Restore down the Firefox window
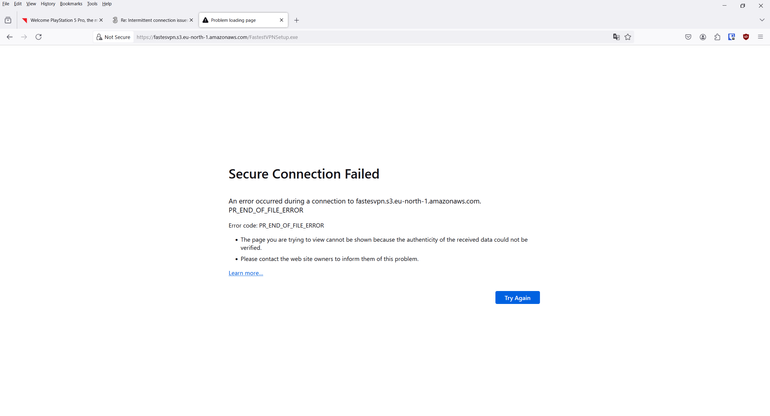Viewport: 770px width, 416px height. coord(742,5)
